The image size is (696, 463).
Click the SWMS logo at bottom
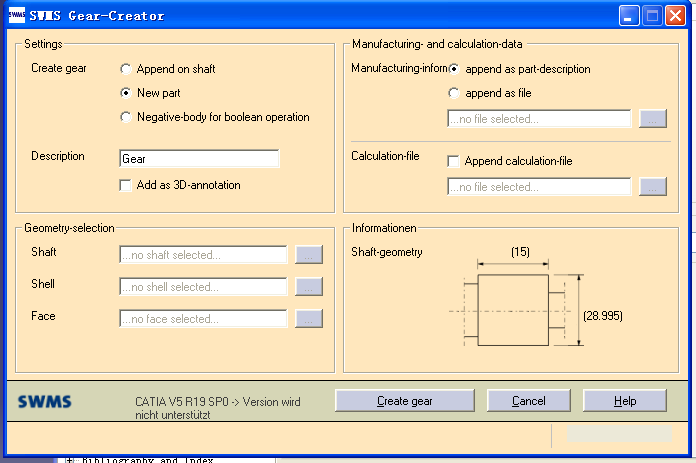click(x=44, y=402)
